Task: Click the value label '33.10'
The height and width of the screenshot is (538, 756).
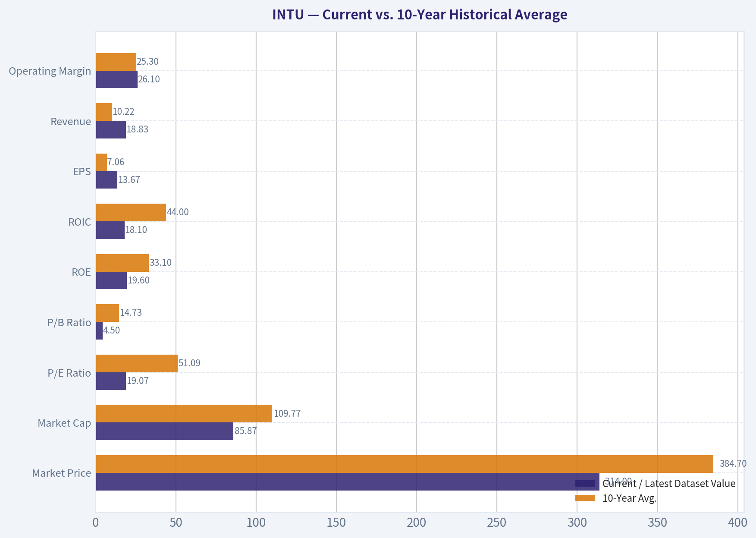Action: [x=160, y=263]
